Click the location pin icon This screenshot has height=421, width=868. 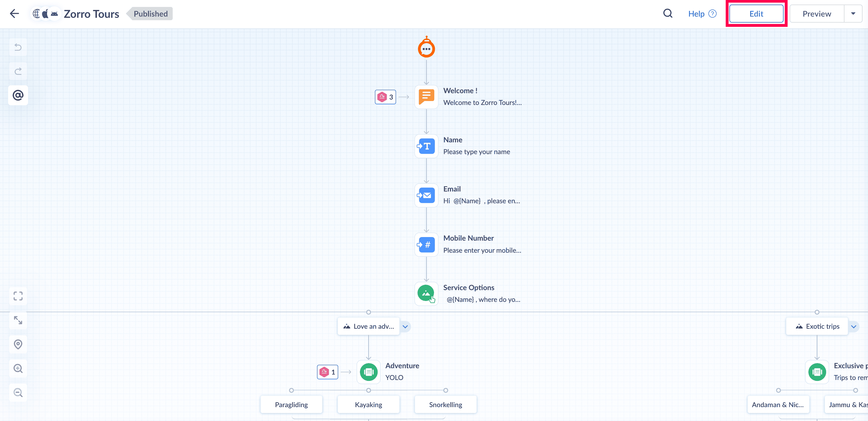tap(18, 344)
